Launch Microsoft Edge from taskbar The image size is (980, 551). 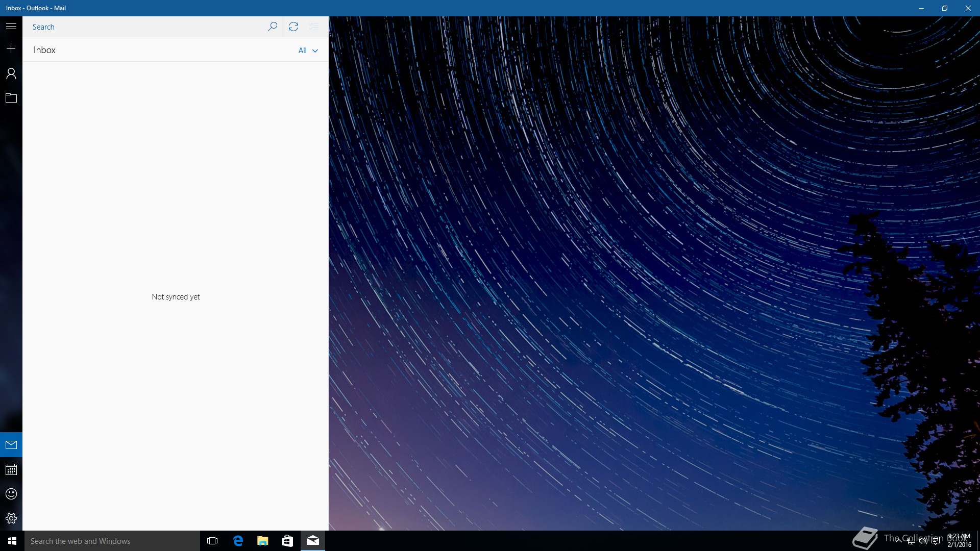tap(238, 541)
